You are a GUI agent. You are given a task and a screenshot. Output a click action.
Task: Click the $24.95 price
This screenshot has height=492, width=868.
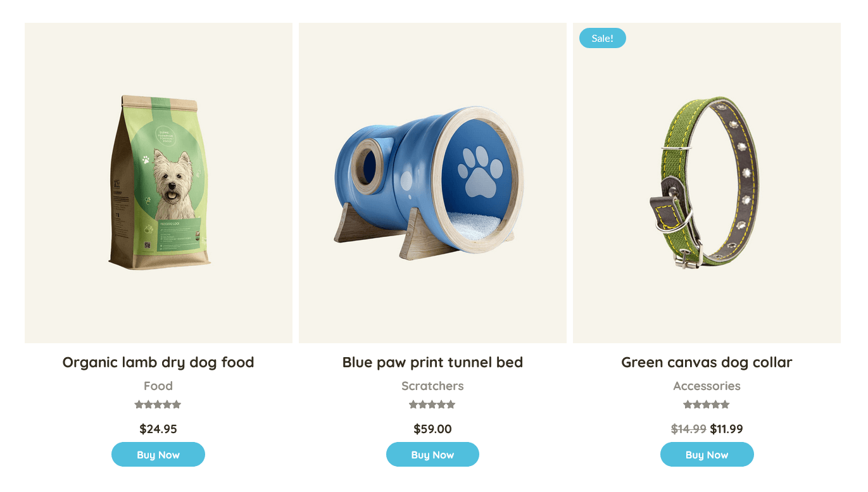pyautogui.click(x=158, y=429)
